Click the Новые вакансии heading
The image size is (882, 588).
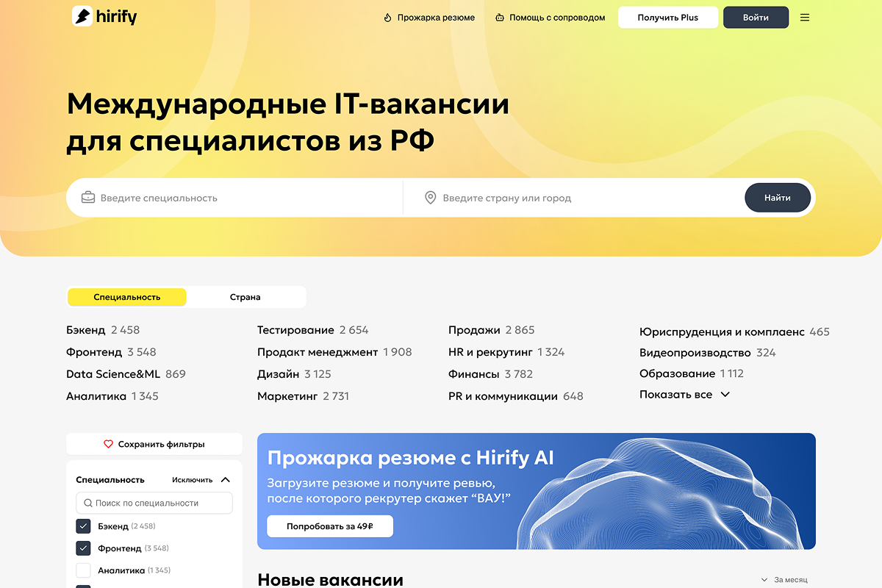pos(330,580)
